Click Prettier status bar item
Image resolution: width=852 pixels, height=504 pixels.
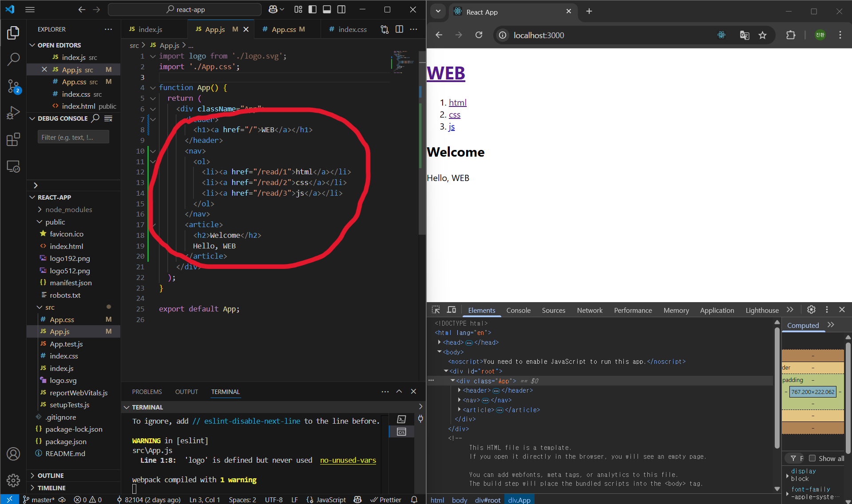click(386, 500)
